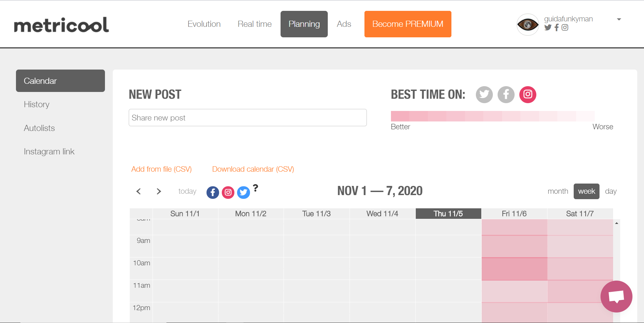Viewport: 644px width, 323px height.
Task: Open the Evolution section
Action: pos(204,24)
